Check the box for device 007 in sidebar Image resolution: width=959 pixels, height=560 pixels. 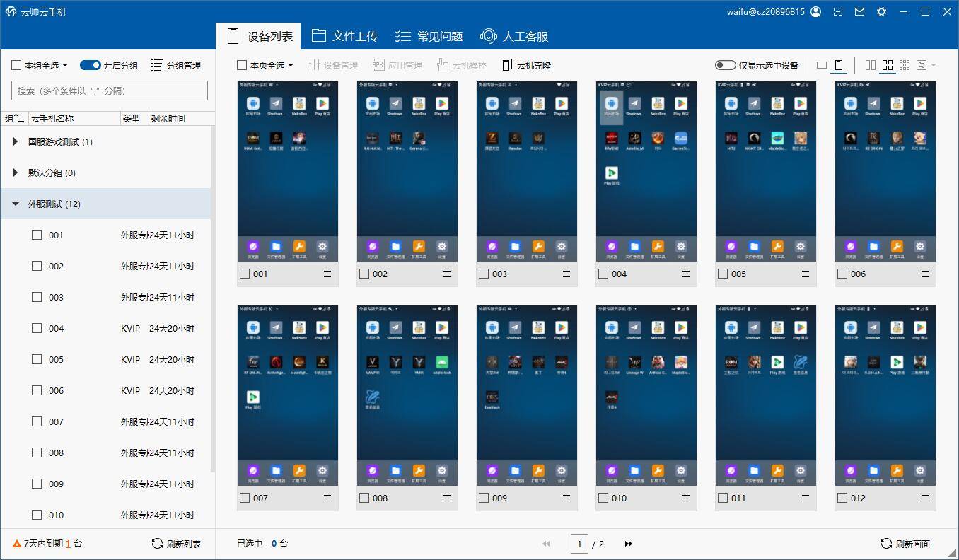pos(37,421)
